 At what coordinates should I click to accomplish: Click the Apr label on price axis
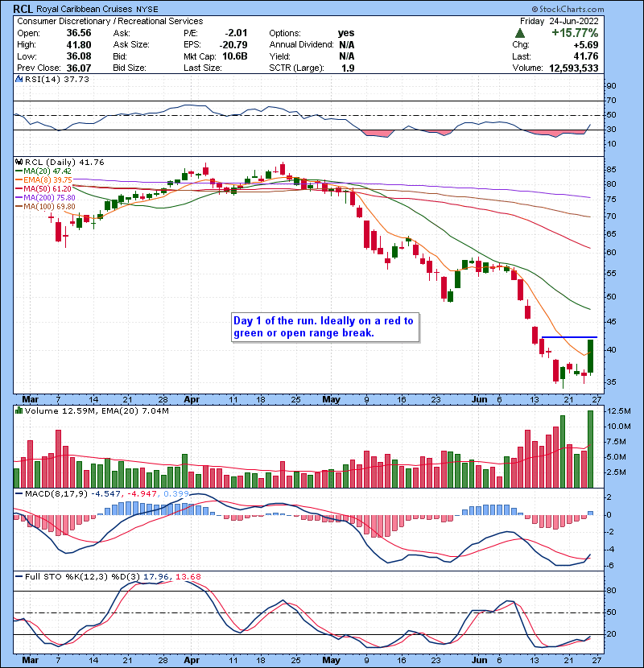click(192, 400)
